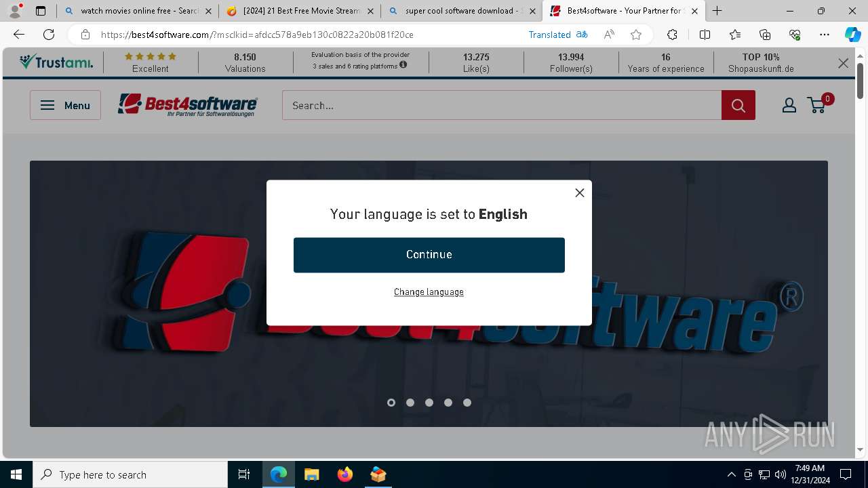Open the user account icon
Viewport: 868px width, 488px height.
pos(789,105)
